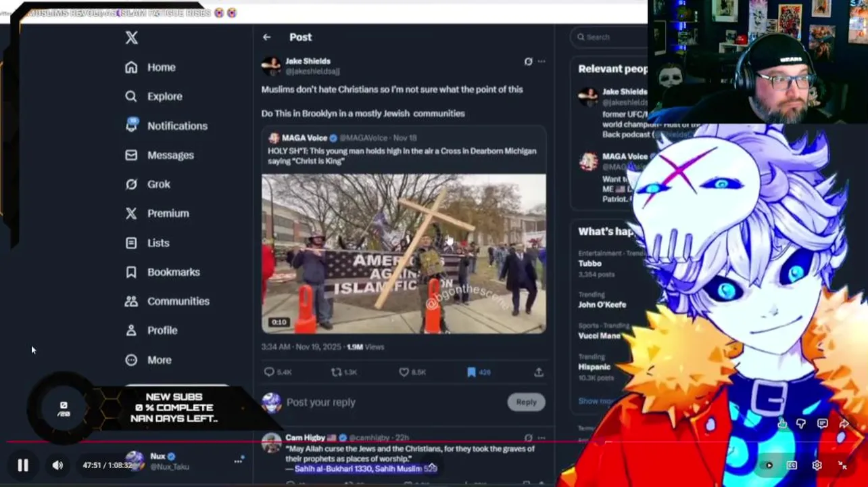Click the 1.9M Views text
Viewport: 868px width, 487px height.
point(365,347)
